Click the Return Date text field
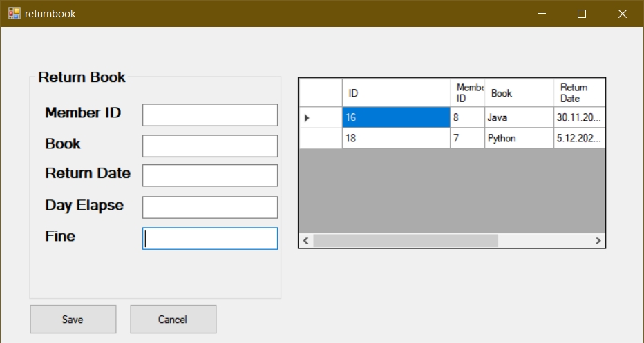Image resolution: width=644 pixels, height=343 pixels. 209,175
